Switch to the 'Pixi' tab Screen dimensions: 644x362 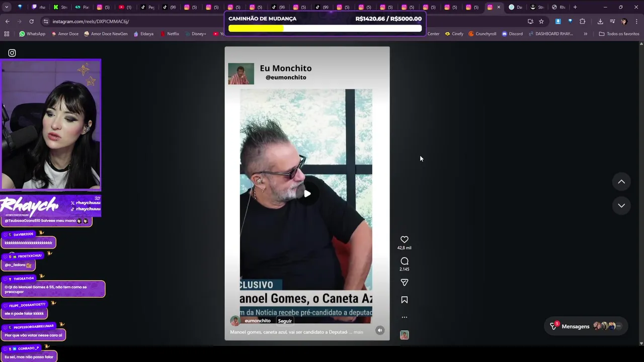point(83,7)
